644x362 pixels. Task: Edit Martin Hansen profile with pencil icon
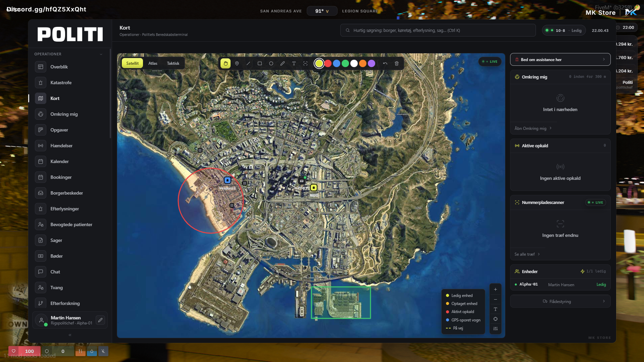(x=100, y=320)
